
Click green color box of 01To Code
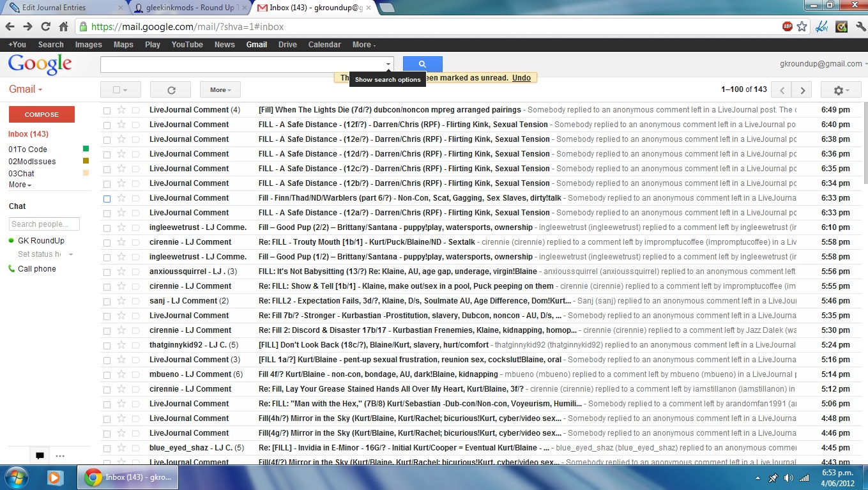(86, 149)
